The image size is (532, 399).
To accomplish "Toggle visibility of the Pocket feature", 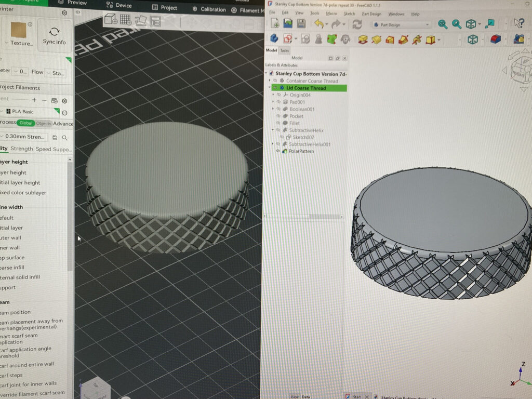I will pos(278,116).
